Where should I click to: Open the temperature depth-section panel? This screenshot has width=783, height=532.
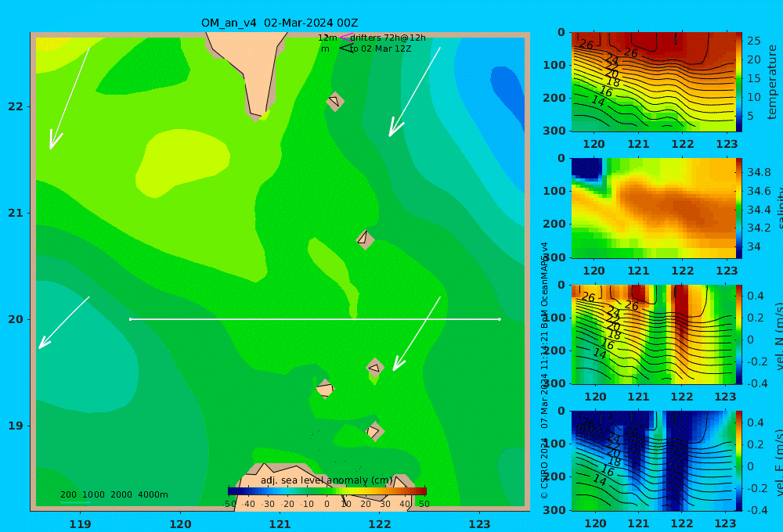653,82
